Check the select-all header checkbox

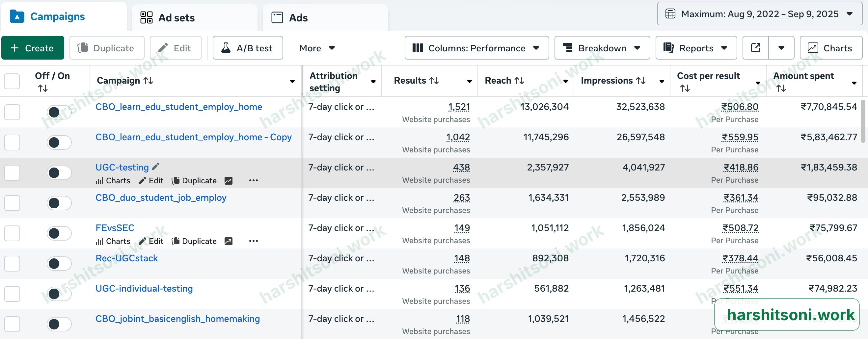[x=12, y=81]
